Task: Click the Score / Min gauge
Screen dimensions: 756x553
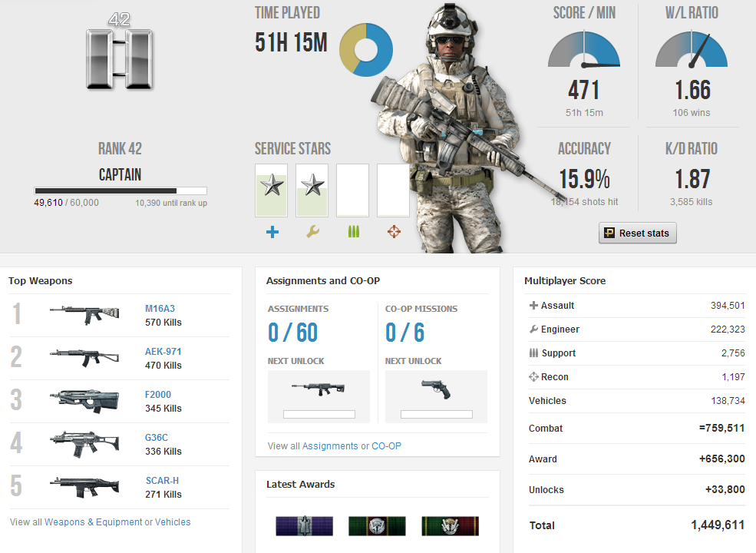Action: click(584, 49)
